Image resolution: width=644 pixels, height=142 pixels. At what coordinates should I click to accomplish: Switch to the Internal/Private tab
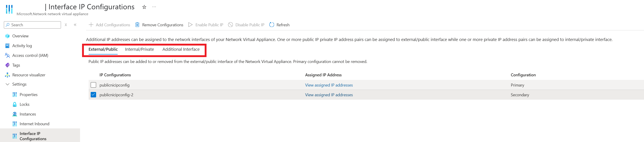click(x=139, y=49)
